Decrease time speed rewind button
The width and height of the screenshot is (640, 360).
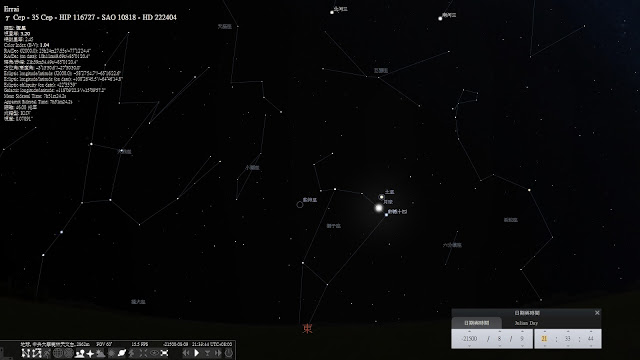click(x=186, y=353)
